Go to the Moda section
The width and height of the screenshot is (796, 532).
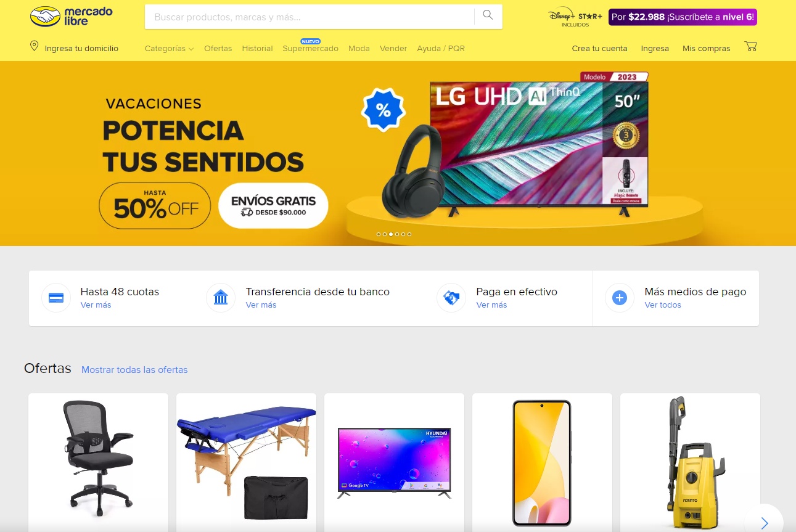tap(359, 48)
